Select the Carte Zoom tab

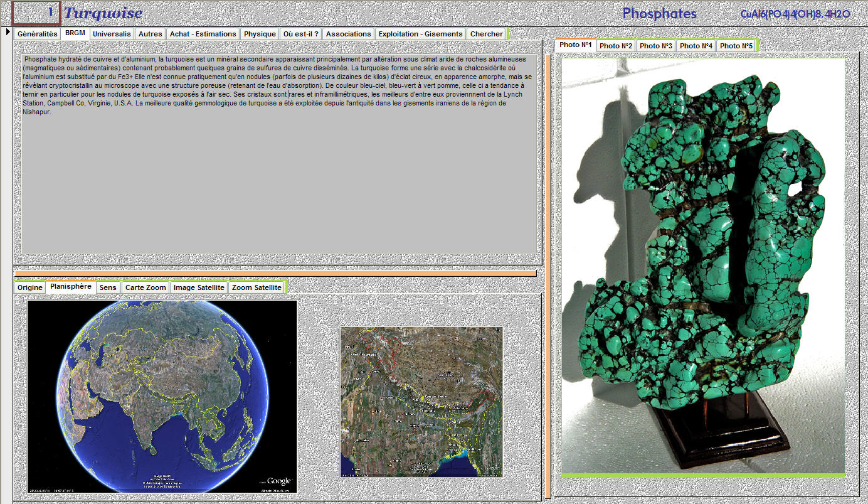(146, 287)
